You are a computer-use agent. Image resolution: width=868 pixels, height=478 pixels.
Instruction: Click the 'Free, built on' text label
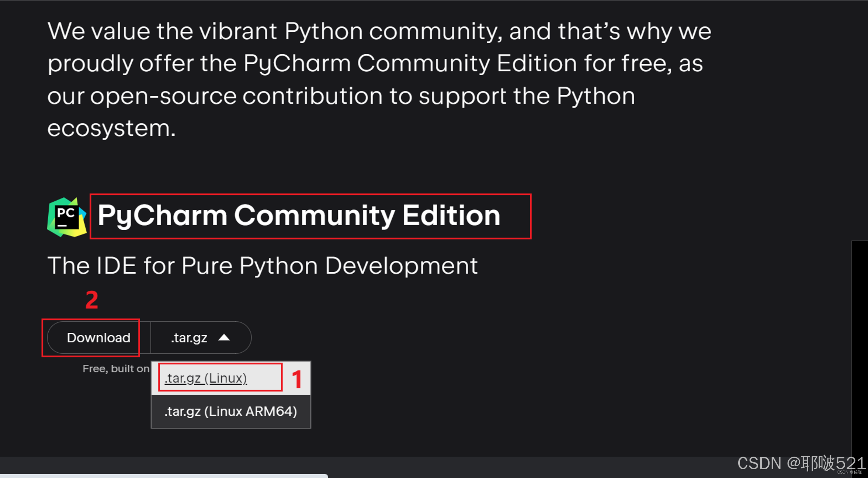pos(115,368)
